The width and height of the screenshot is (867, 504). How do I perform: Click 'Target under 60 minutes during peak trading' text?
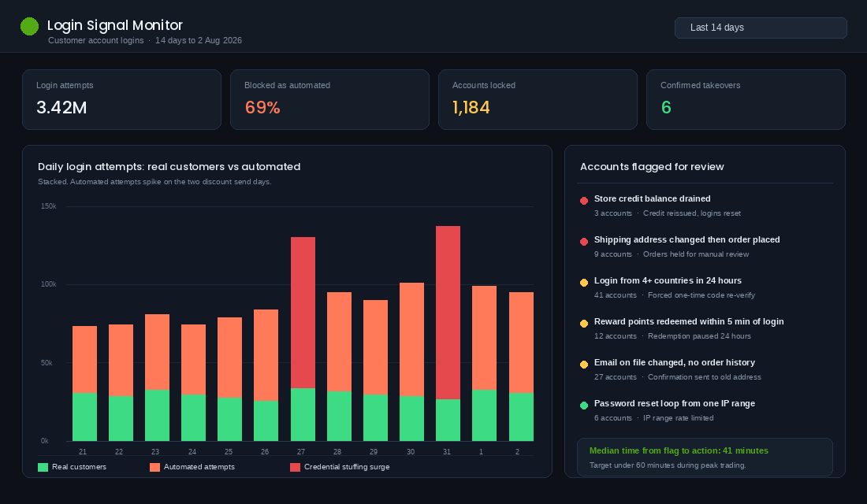[668, 465]
